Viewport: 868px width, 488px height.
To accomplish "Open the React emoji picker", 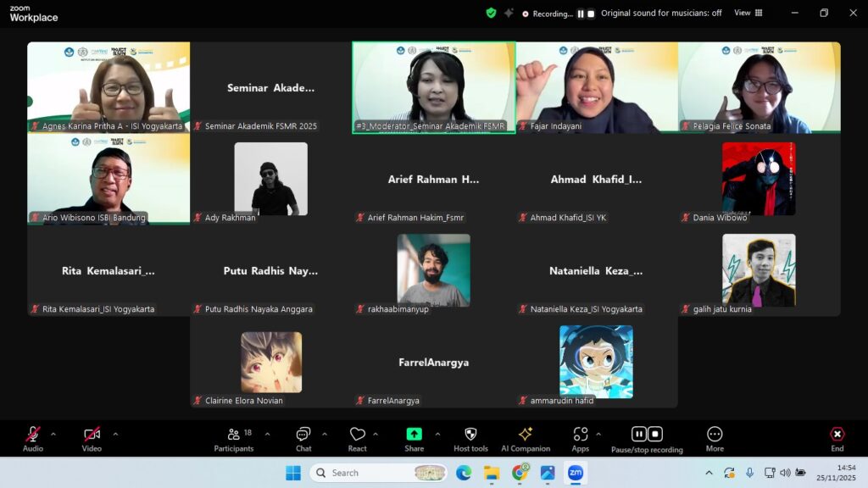I will tap(357, 435).
